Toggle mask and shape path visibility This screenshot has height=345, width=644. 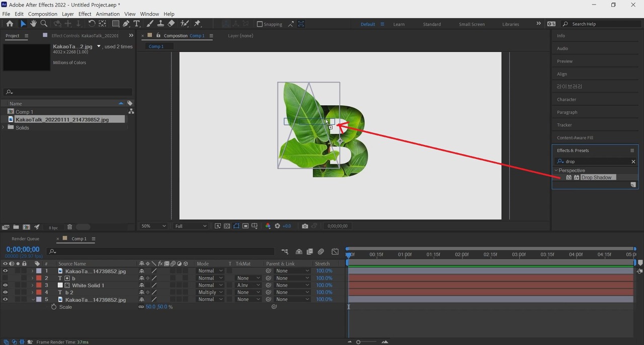tap(236, 226)
